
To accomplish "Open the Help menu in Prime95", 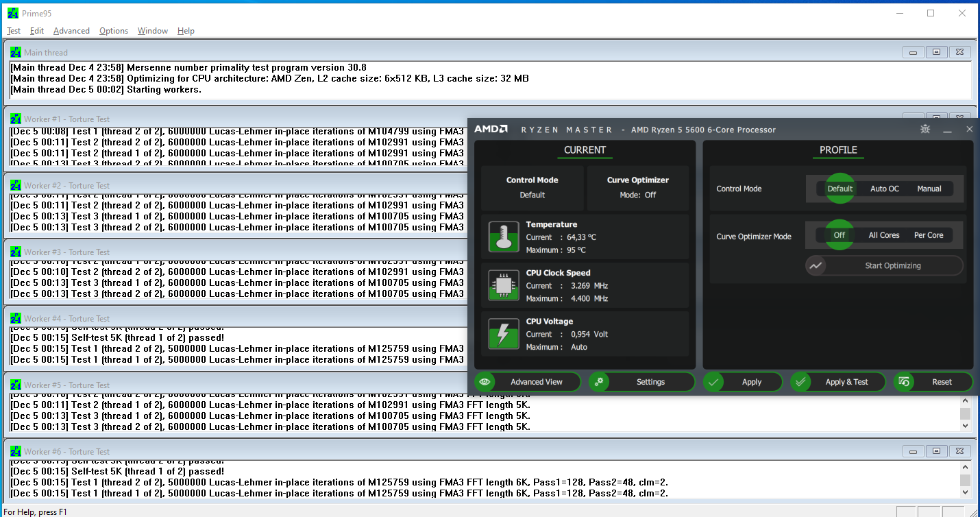I will pos(186,31).
